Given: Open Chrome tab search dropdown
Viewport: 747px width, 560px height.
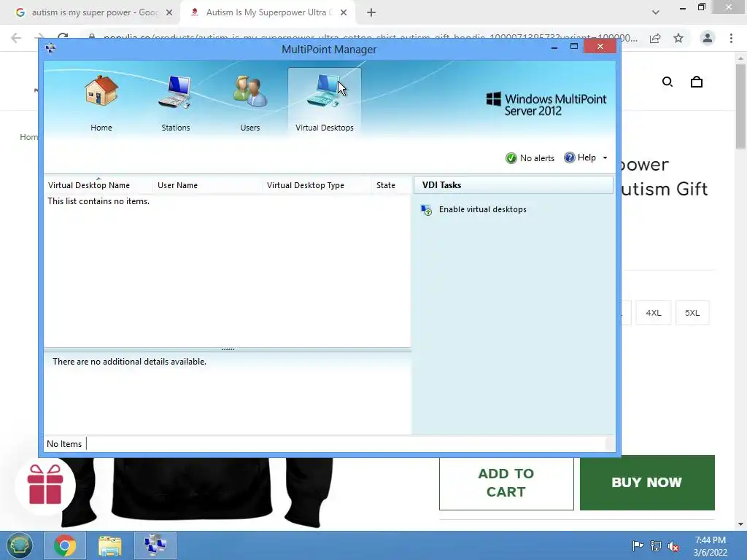Looking at the screenshot, I should coord(656,12).
